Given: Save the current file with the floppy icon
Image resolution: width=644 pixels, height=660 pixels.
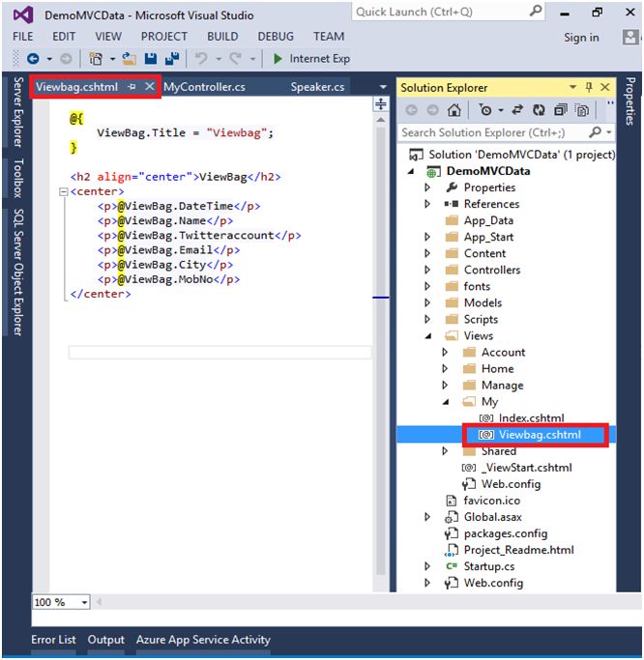Looking at the screenshot, I should [151, 59].
